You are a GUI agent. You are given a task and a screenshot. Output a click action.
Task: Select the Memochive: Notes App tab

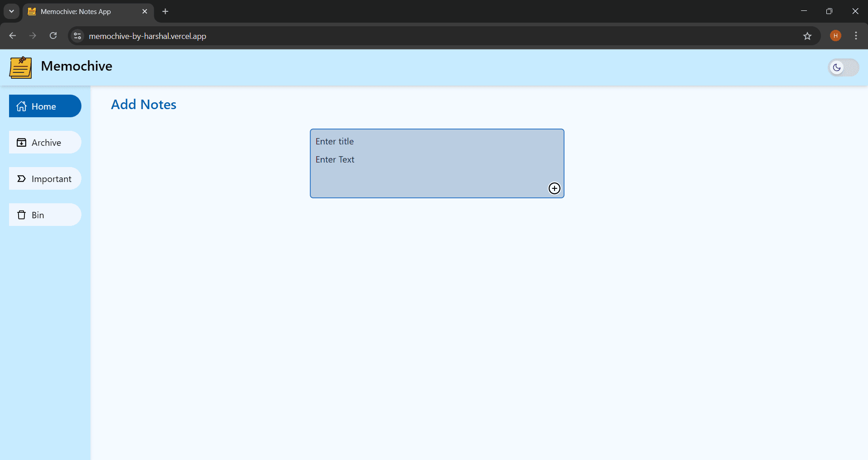[88, 11]
